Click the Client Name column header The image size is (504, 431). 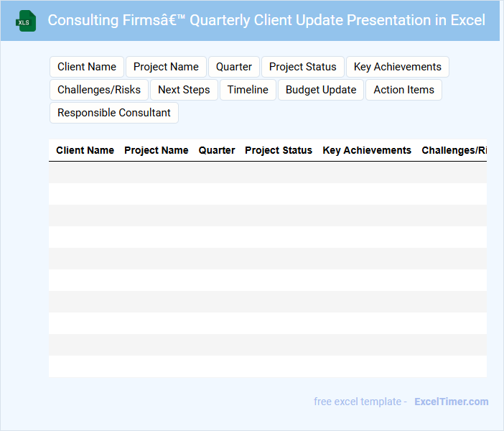click(85, 150)
